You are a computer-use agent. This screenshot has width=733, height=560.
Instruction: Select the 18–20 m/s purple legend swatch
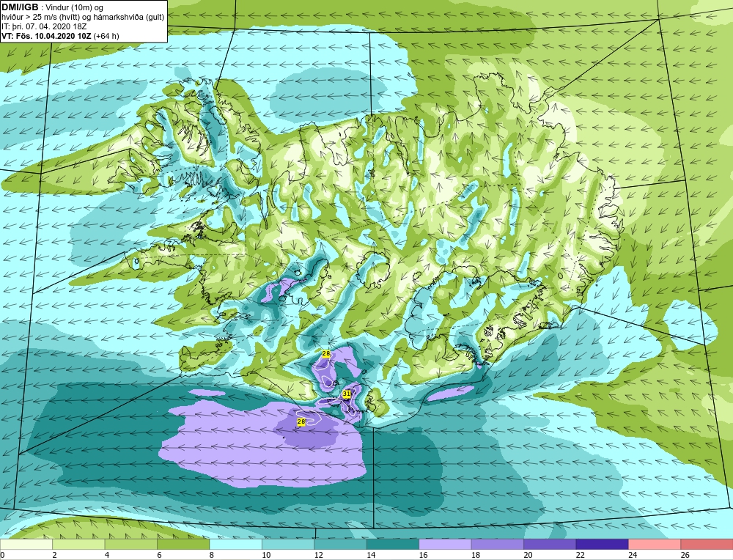tap(498, 544)
